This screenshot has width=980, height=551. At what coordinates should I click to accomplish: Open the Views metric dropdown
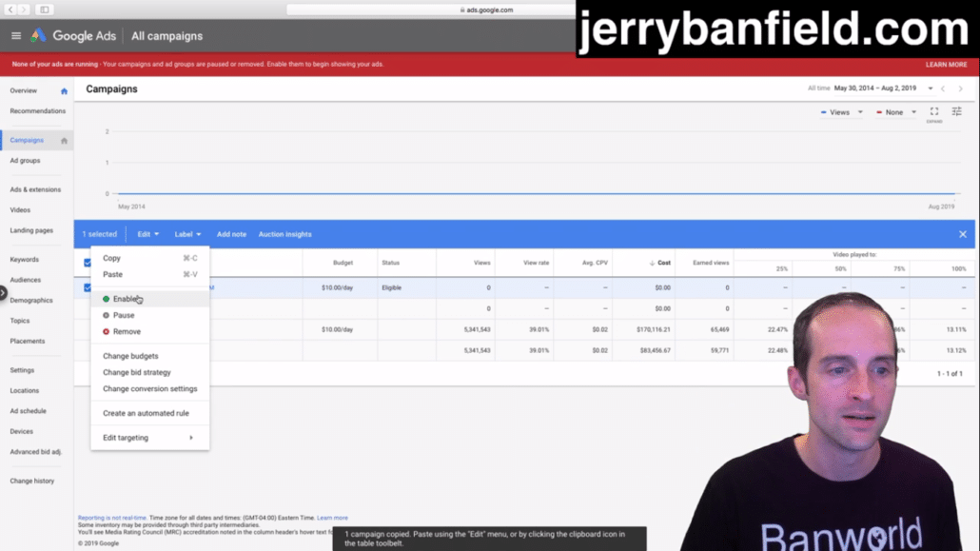pyautogui.click(x=842, y=112)
